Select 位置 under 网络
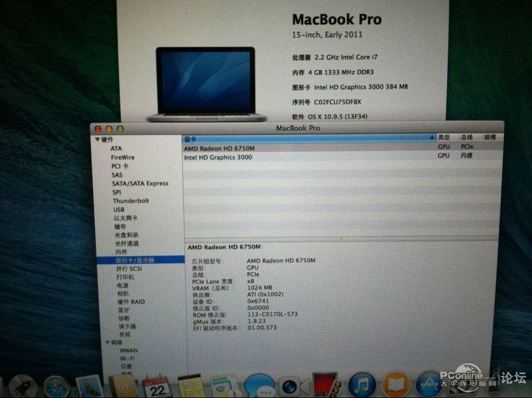The height and width of the screenshot is (398, 532). 126,366
